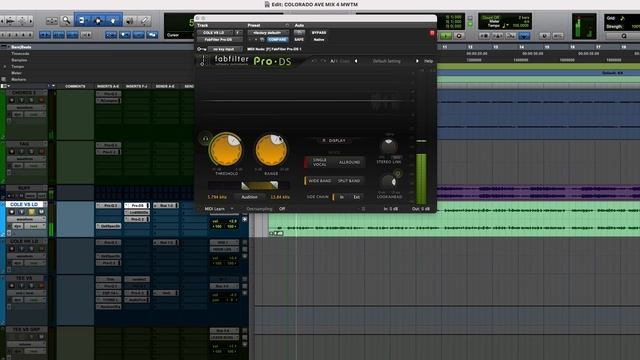Screen dimensions: 640x360
Task: Go to next Pro-DS preset arrow
Action: [417, 61]
